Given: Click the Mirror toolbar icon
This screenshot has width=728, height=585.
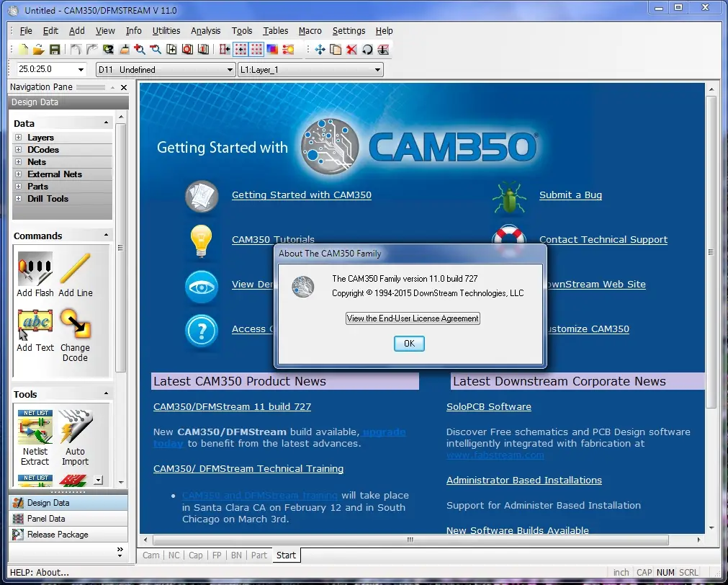Looking at the screenshot, I should [x=383, y=49].
